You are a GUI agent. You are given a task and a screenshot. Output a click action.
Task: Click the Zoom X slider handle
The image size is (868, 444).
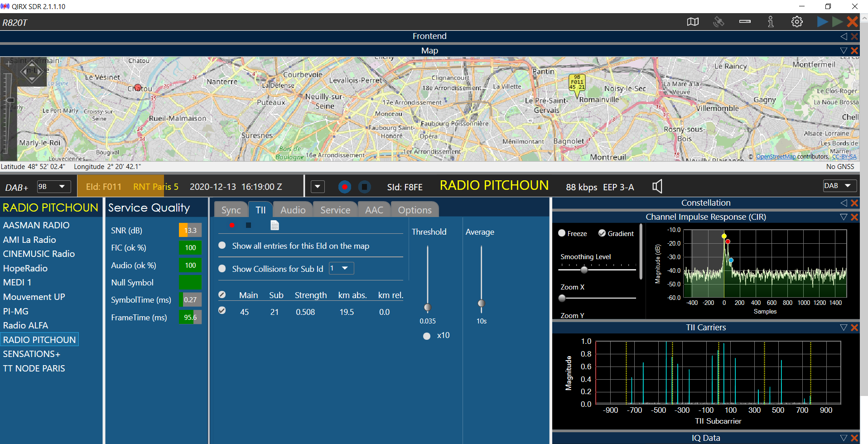pos(562,298)
